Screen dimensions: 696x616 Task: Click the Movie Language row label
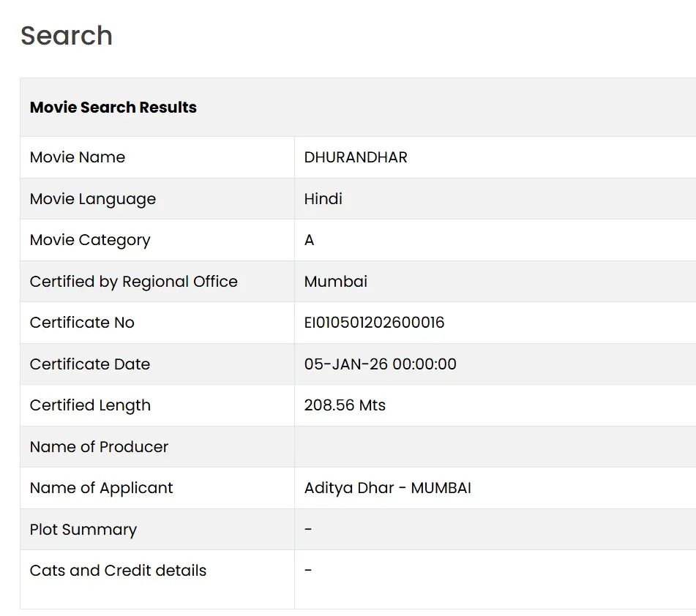pos(93,199)
